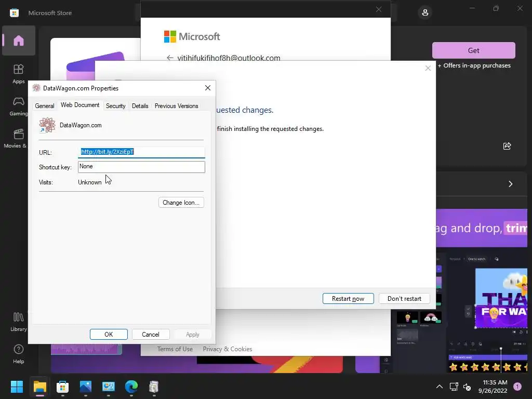
Task: Click the Don't restart button
Action: 404,299
